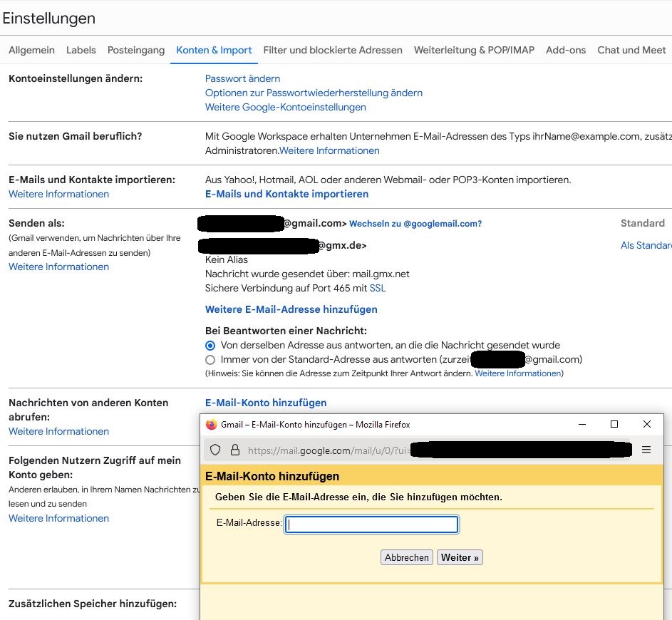The width and height of the screenshot is (672, 620).
Task: Click the Einstellungen page heading
Action: coord(49,19)
